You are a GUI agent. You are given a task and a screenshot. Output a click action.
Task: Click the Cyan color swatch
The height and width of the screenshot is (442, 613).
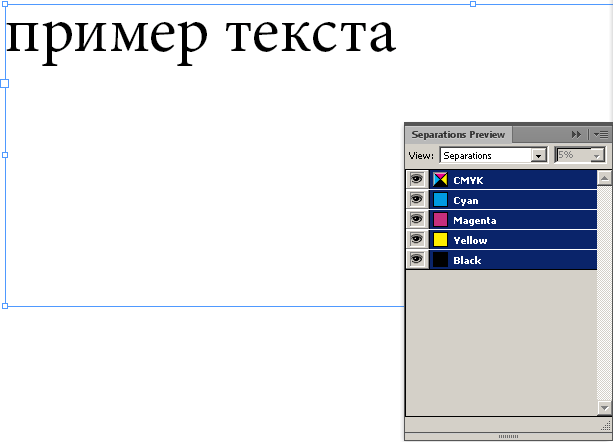[x=440, y=200]
